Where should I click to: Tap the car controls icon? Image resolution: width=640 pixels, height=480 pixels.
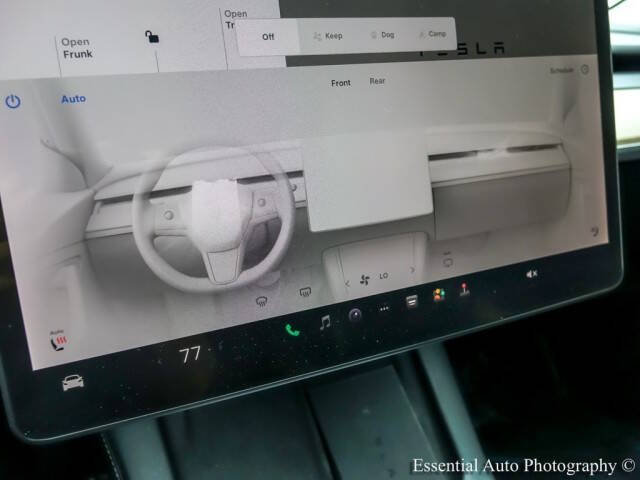click(73, 382)
